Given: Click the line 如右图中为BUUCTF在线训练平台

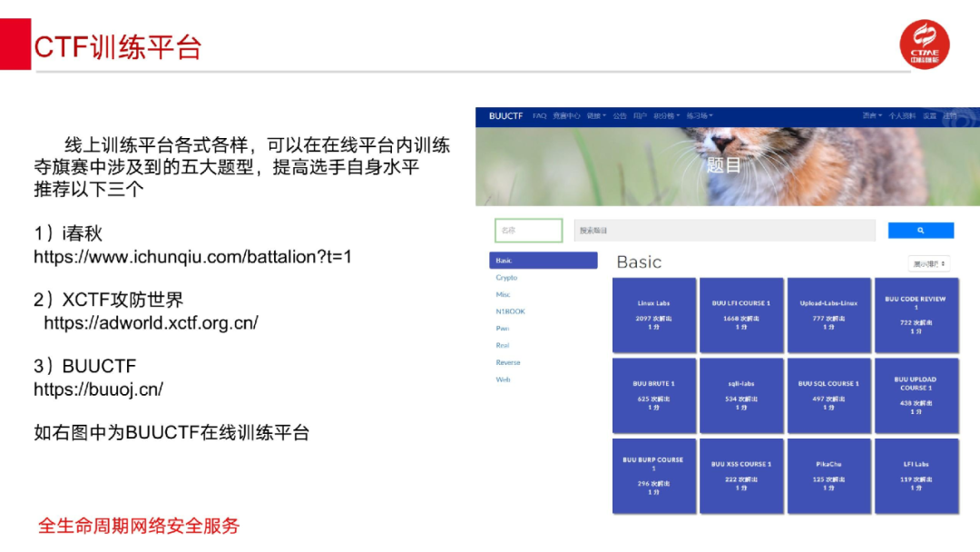Looking at the screenshot, I should coord(171,432).
